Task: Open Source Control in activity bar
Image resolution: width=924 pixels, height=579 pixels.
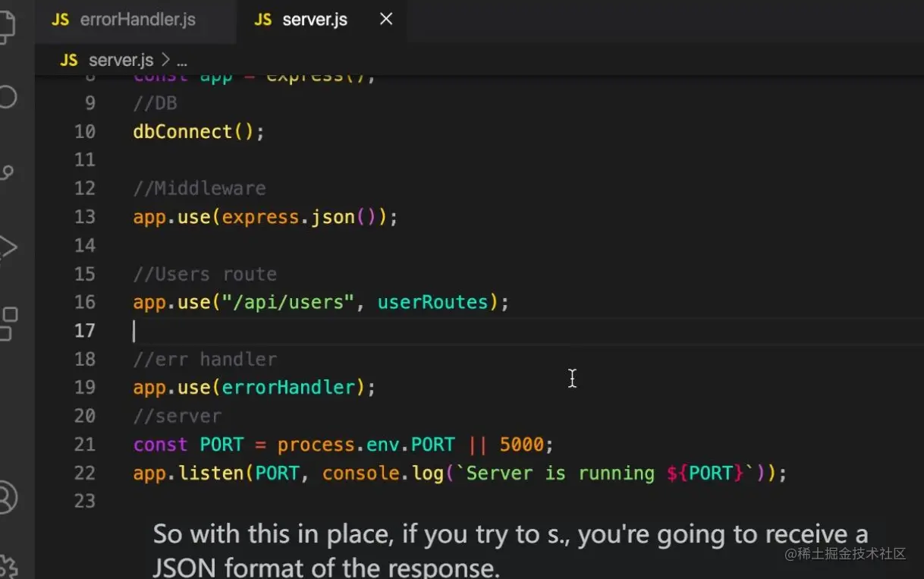Action: click(x=6, y=173)
